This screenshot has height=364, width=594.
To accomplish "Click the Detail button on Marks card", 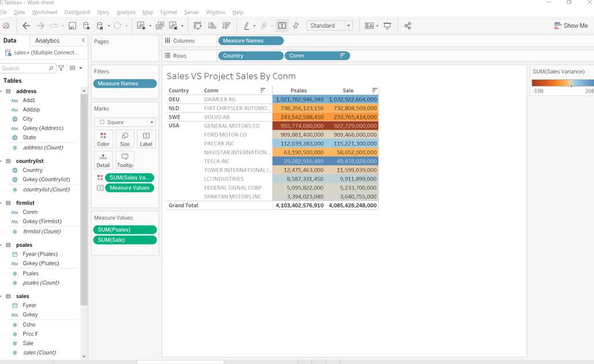I will pyautogui.click(x=103, y=161).
